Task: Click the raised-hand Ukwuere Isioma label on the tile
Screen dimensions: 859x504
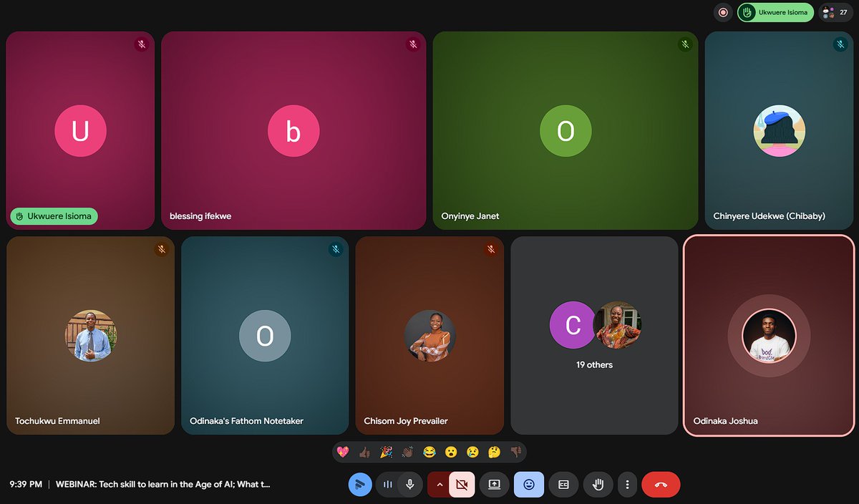Action: pos(54,215)
